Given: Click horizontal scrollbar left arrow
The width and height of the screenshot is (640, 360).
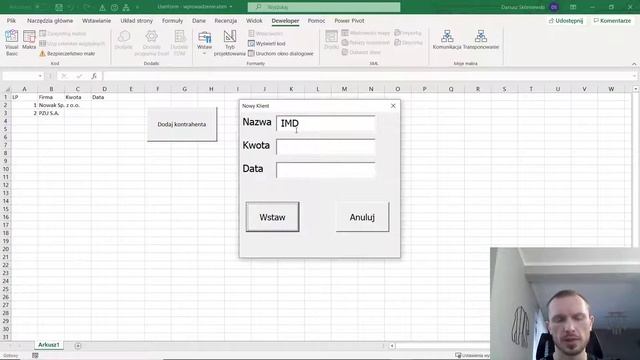Looking at the screenshot, I should pos(392,346).
